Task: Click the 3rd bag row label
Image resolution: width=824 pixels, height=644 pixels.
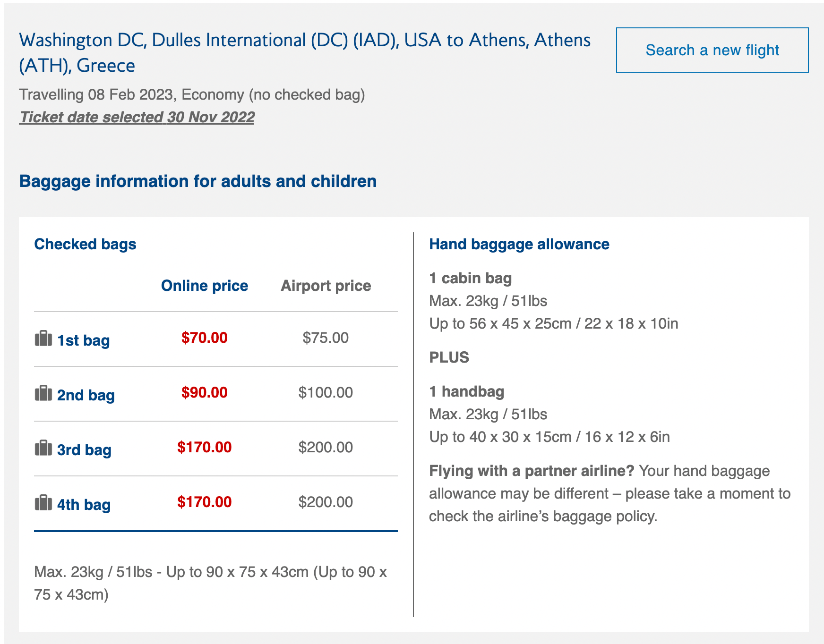Action: click(84, 450)
